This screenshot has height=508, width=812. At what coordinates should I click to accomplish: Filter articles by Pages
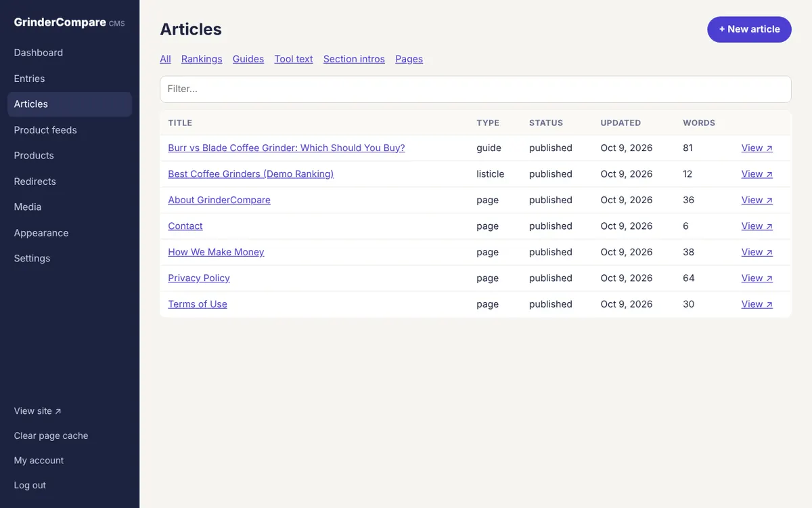click(x=409, y=59)
